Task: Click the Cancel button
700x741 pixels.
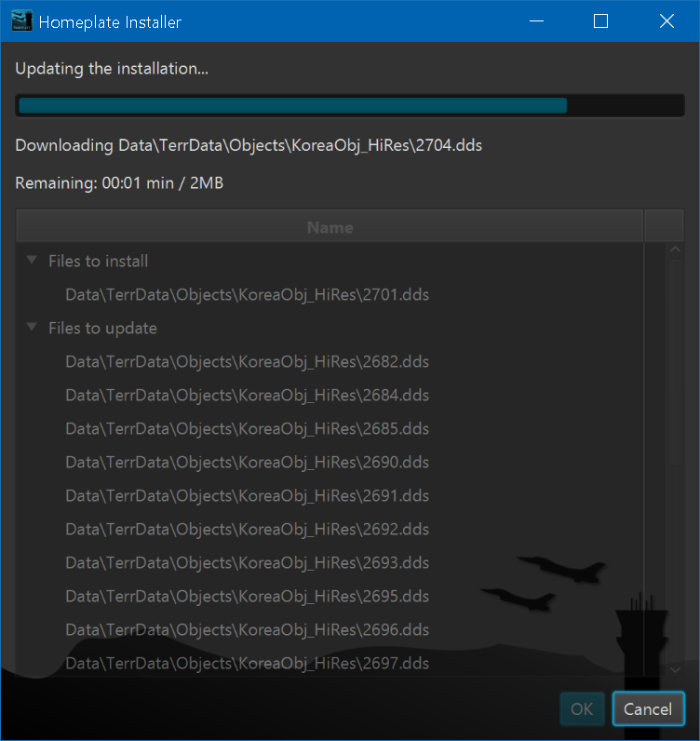Action: click(x=648, y=708)
